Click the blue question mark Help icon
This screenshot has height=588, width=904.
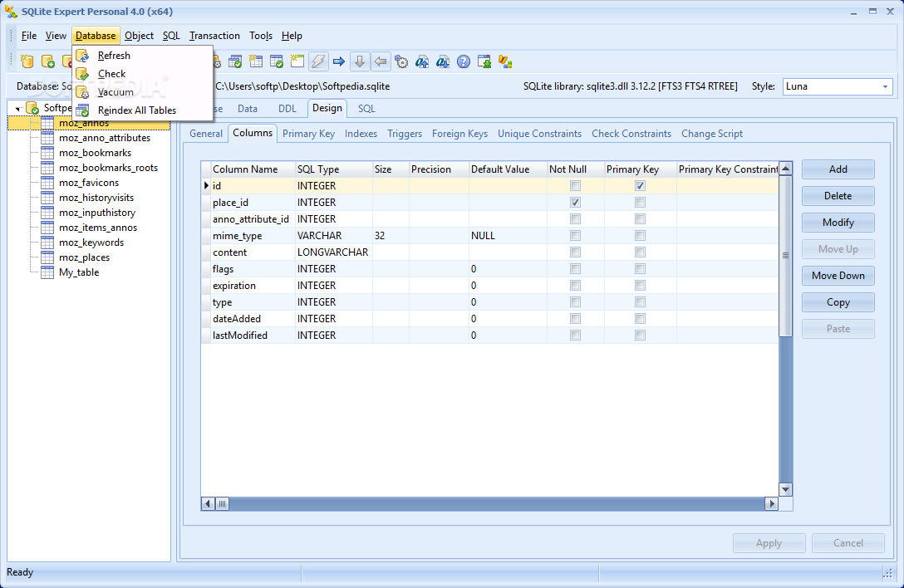click(x=464, y=61)
